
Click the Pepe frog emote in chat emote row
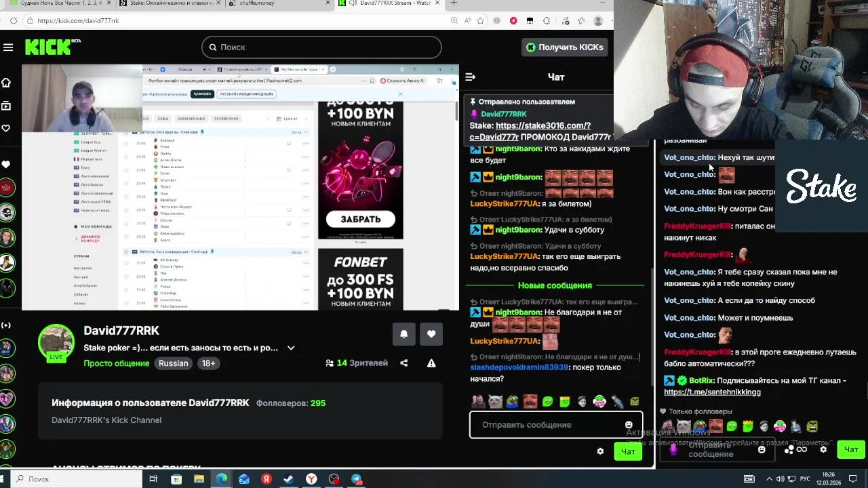point(513,402)
